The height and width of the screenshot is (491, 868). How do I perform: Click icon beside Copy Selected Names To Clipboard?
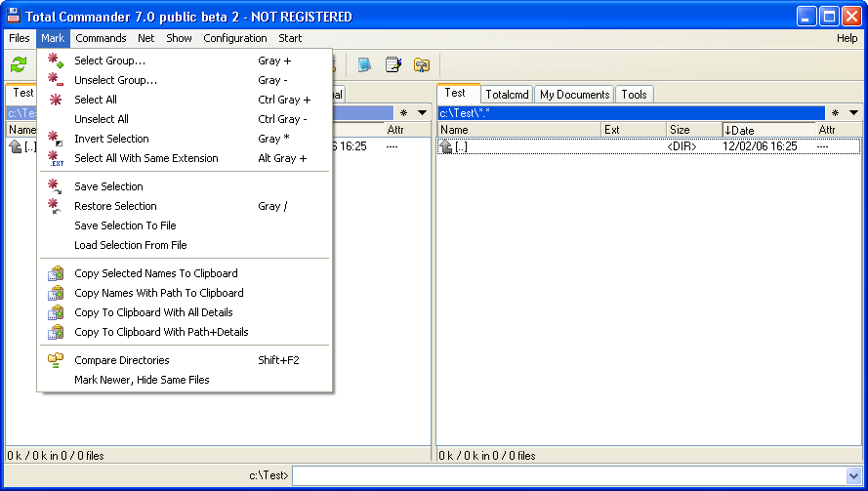tap(56, 273)
